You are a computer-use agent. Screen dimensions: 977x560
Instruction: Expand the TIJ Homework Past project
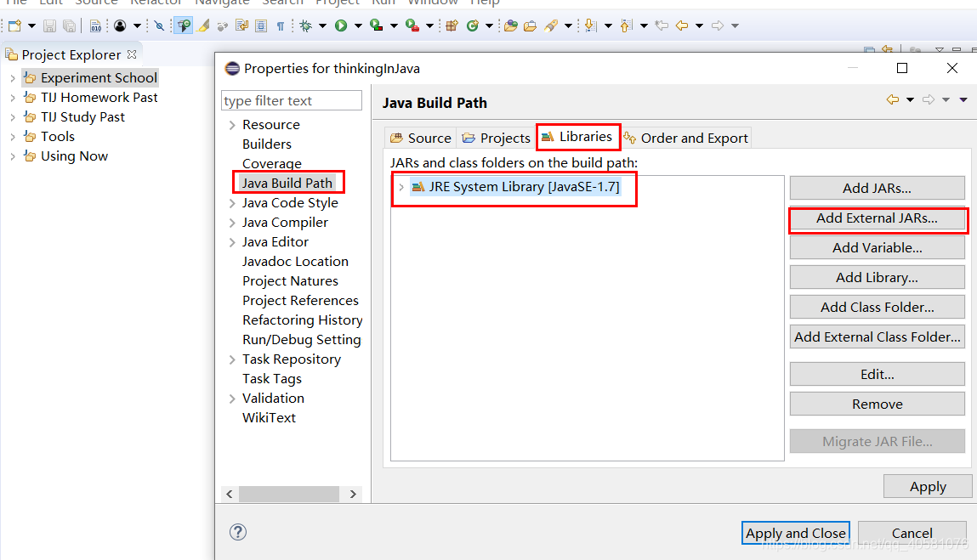point(13,98)
